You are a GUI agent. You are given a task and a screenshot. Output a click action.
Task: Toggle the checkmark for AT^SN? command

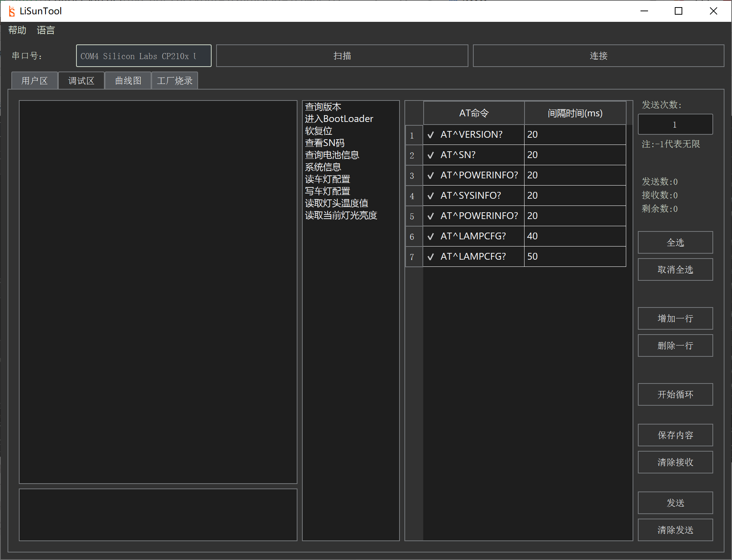point(431,155)
